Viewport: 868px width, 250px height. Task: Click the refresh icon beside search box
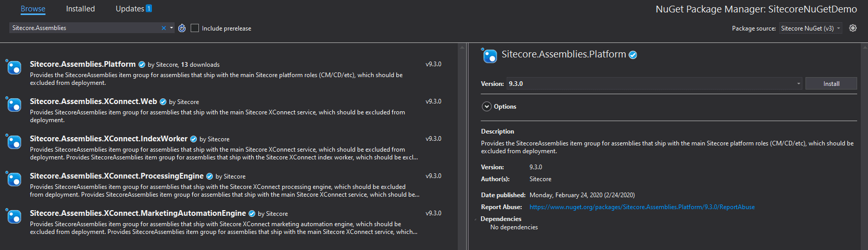182,28
